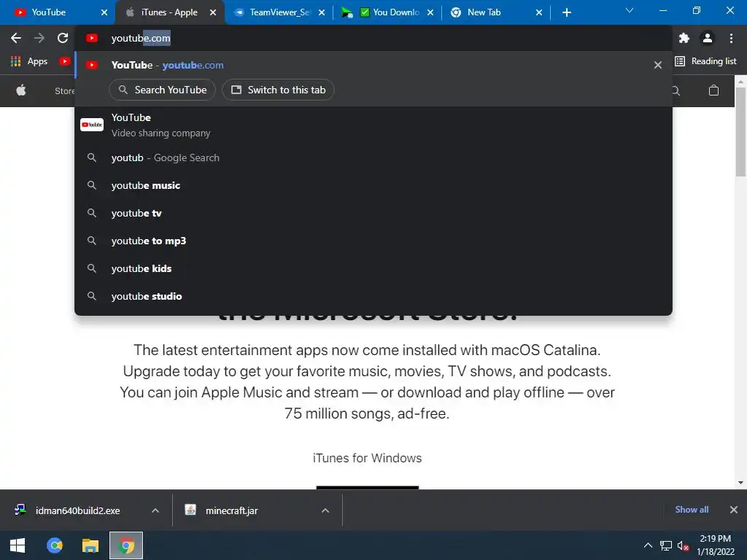Image resolution: width=747 pixels, height=560 pixels.
Task: Close the downloads bar
Action: point(734,510)
